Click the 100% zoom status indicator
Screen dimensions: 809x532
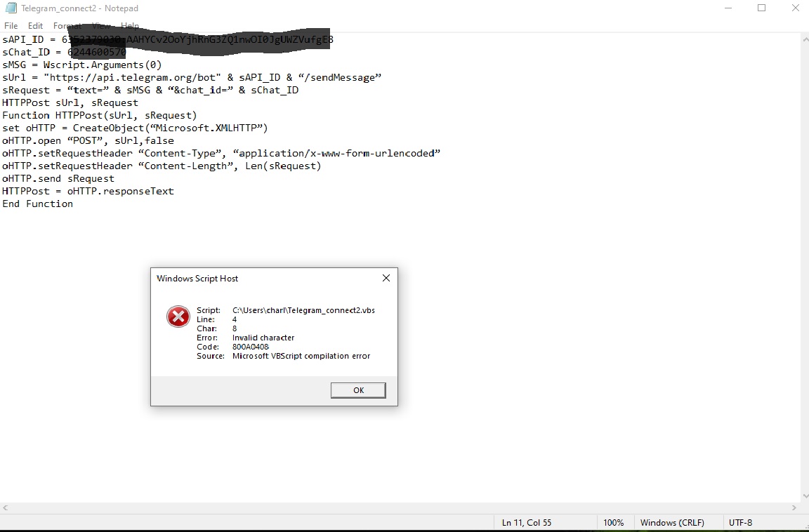click(x=614, y=523)
